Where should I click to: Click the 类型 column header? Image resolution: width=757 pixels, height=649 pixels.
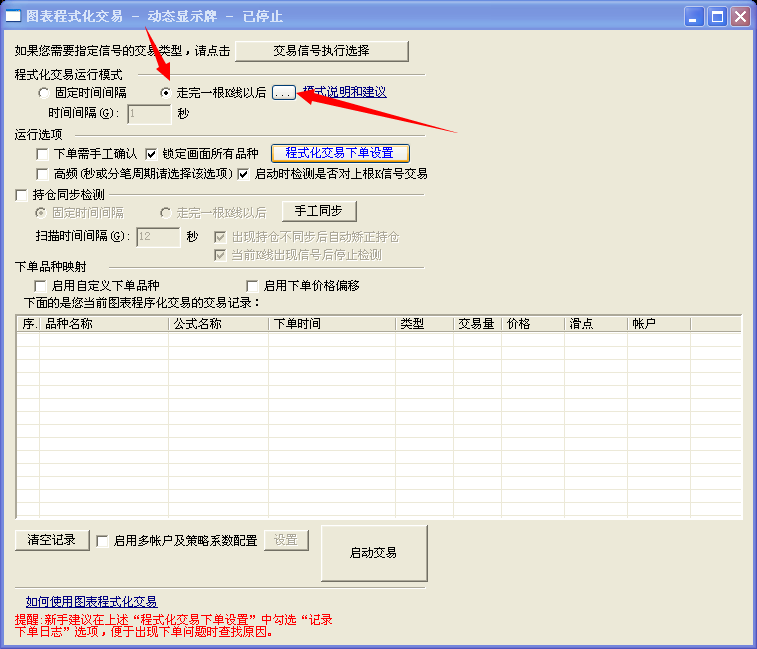(x=424, y=324)
